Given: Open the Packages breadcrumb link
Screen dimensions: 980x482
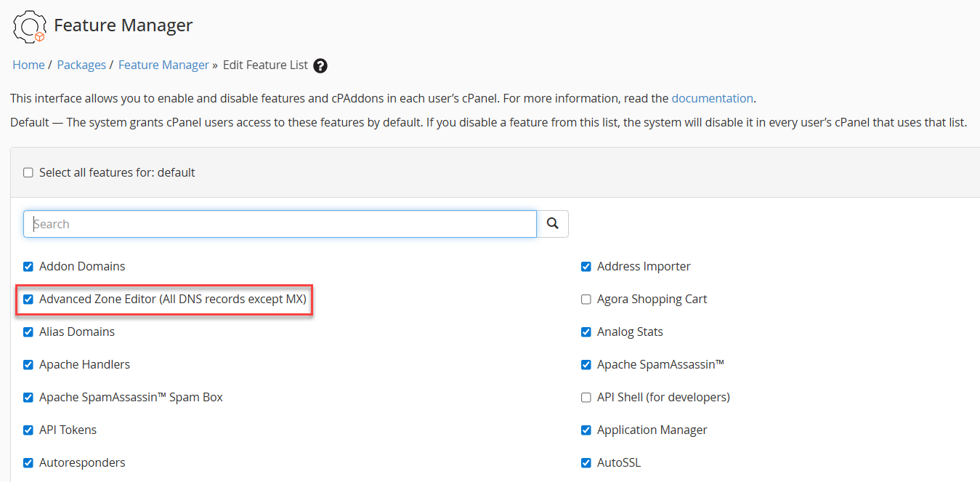Looking at the screenshot, I should (x=81, y=65).
